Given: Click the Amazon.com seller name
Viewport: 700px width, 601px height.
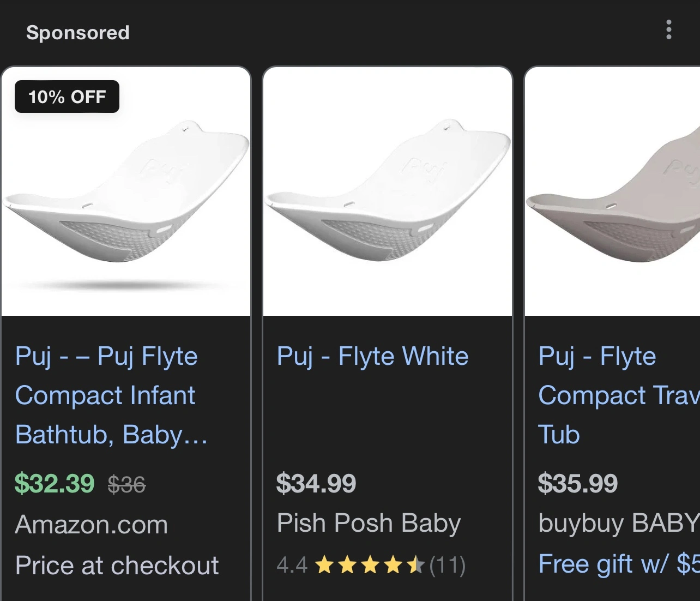Looking at the screenshot, I should coord(92,525).
